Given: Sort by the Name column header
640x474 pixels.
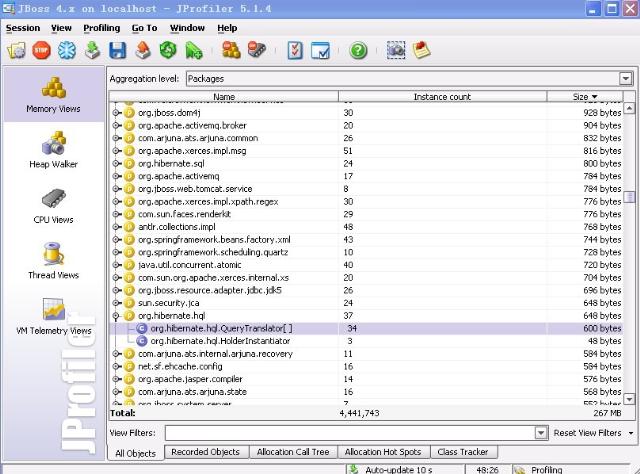Looking at the screenshot, I should pyautogui.click(x=224, y=97).
